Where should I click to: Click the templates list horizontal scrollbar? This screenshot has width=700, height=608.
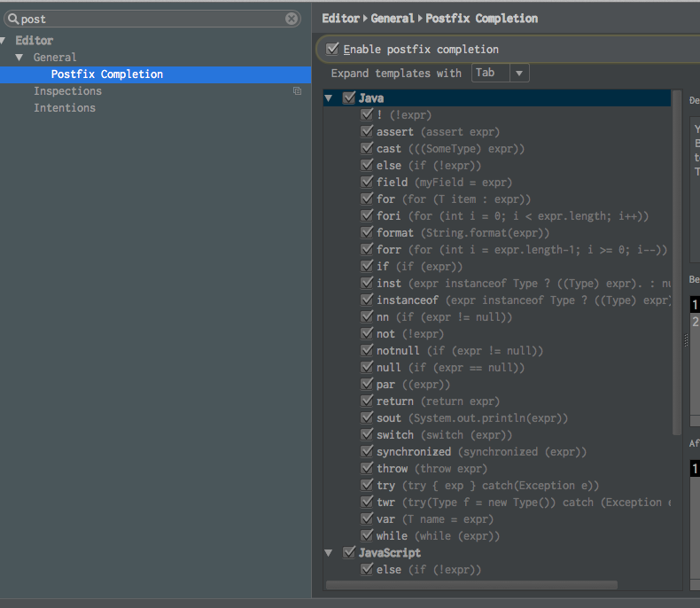[472, 585]
